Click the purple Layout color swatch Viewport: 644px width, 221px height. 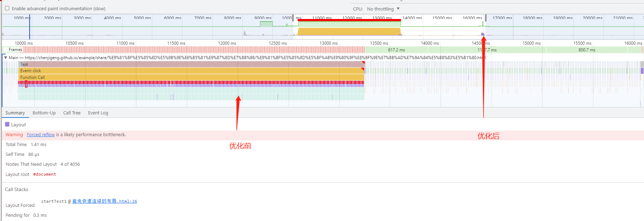click(7, 125)
